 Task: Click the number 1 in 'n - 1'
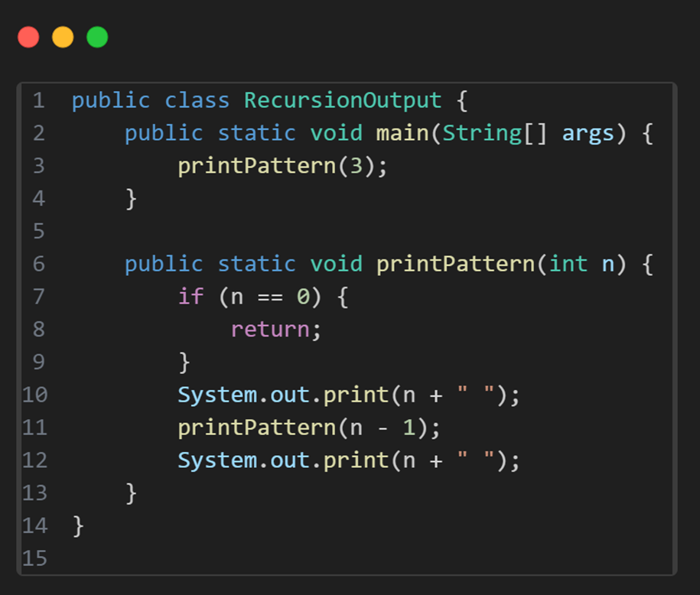(x=409, y=428)
